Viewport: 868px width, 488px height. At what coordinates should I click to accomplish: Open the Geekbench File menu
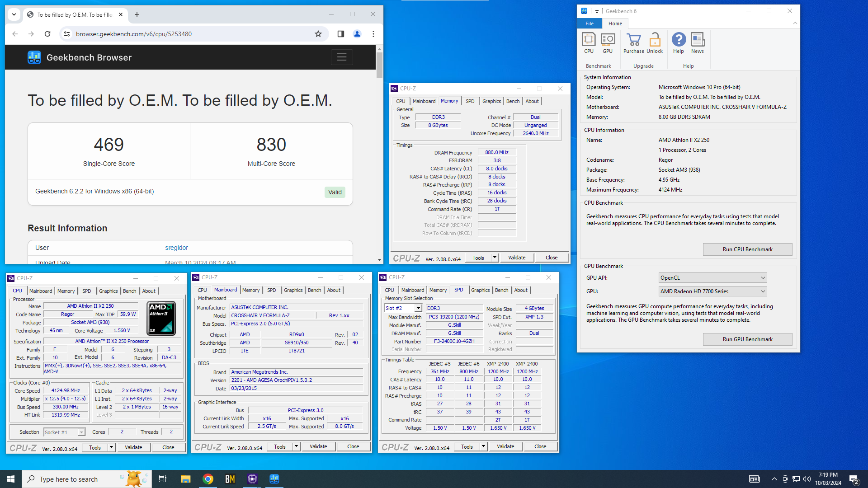(590, 23)
